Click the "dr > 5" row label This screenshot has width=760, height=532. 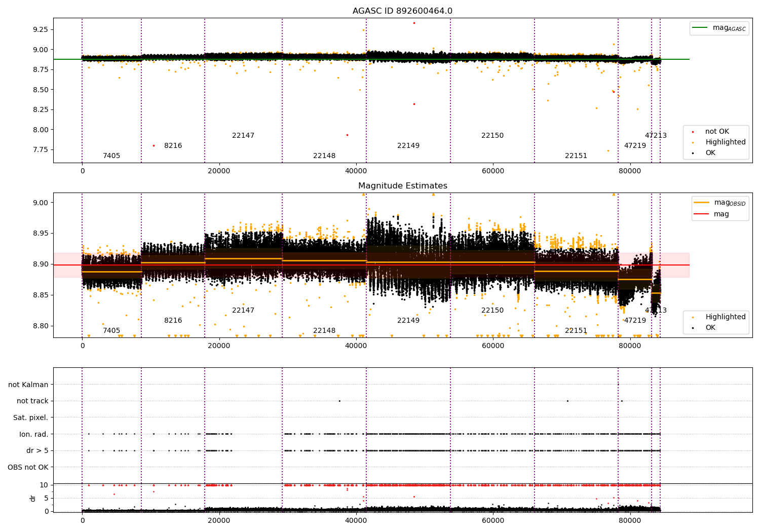[37, 451]
